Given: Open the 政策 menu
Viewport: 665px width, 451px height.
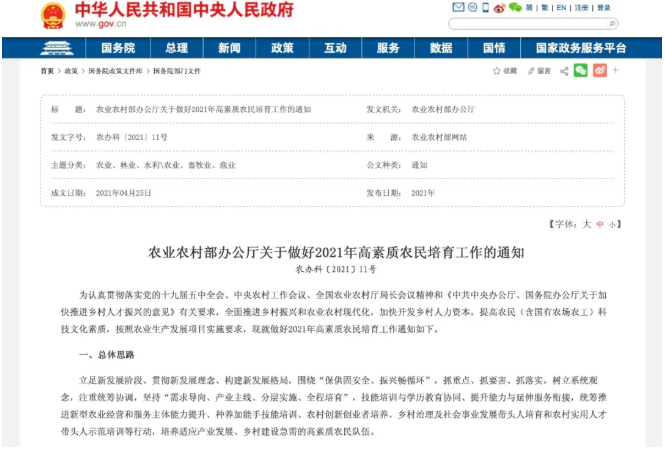Looking at the screenshot, I should tap(282, 48).
